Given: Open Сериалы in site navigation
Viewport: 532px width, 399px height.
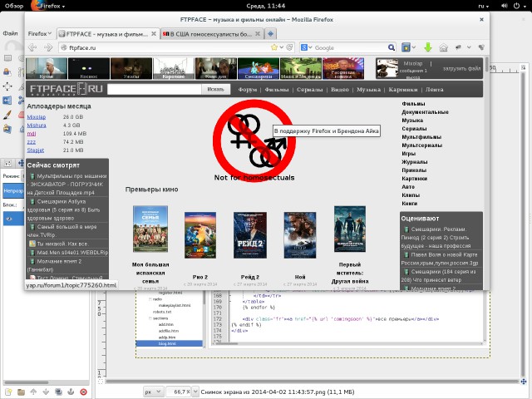Looking at the screenshot, I should pos(309,90).
